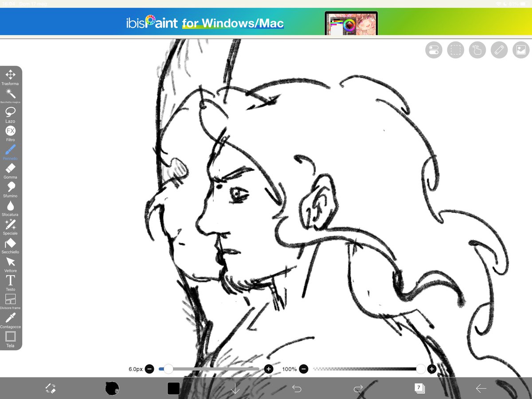Viewport: 532px width, 399px height.
Task: Select the Lazo tool
Action: pyautogui.click(x=10, y=115)
